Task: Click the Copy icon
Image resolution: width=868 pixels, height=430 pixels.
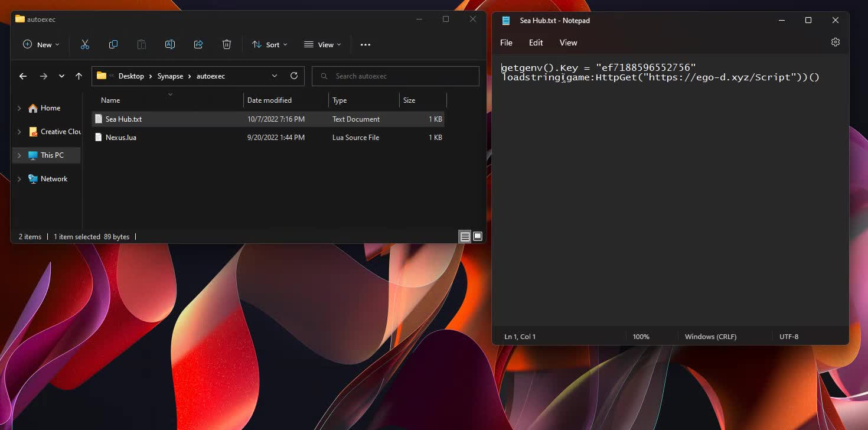Action: pyautogui.click(x=113, y=44)
